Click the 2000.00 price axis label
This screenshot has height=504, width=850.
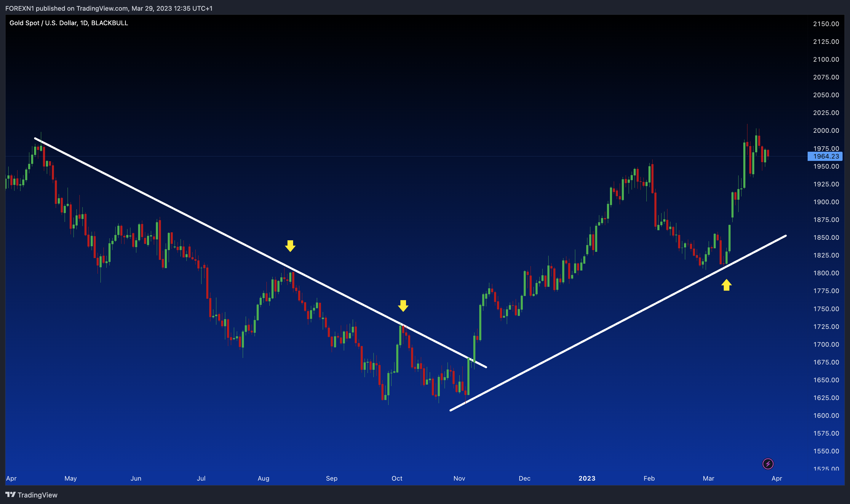[826, 130]
